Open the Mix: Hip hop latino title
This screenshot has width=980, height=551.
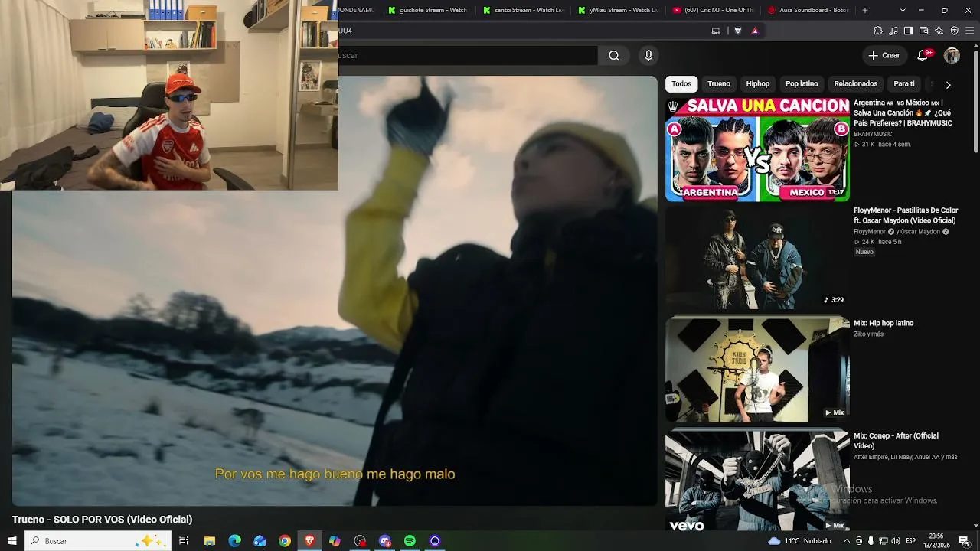pos(884,323)
